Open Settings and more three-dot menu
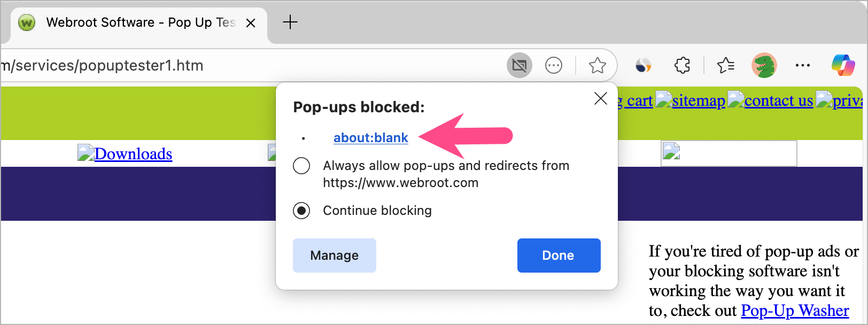Viewport: 868px width, 325px height. click(x=802, y=66)
